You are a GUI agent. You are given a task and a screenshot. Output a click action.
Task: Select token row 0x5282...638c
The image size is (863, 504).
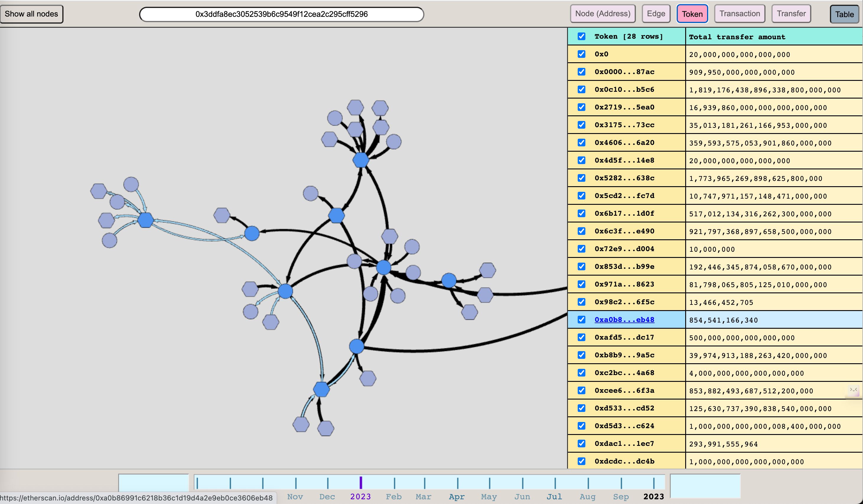point(715,178)
